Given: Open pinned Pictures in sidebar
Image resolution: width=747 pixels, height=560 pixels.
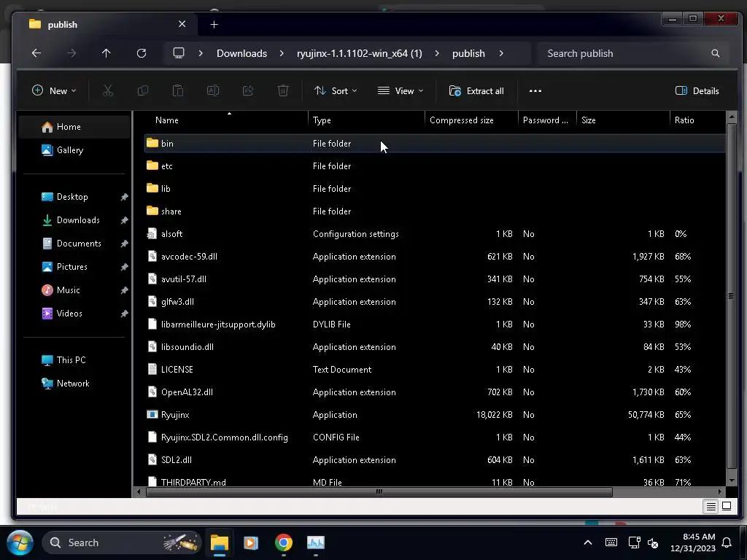Looking at the screenshot, I should pyautogui.click(x=74, y=267).
